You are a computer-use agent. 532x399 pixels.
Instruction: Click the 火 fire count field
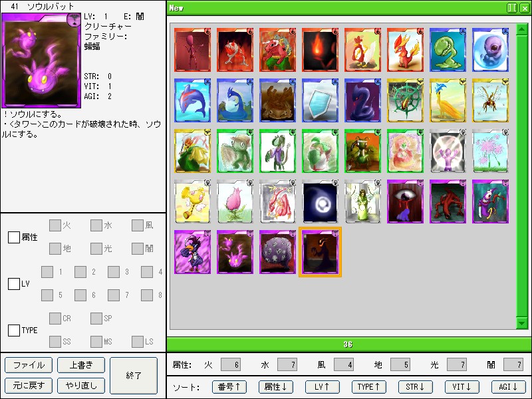click(x=231, y=364)
